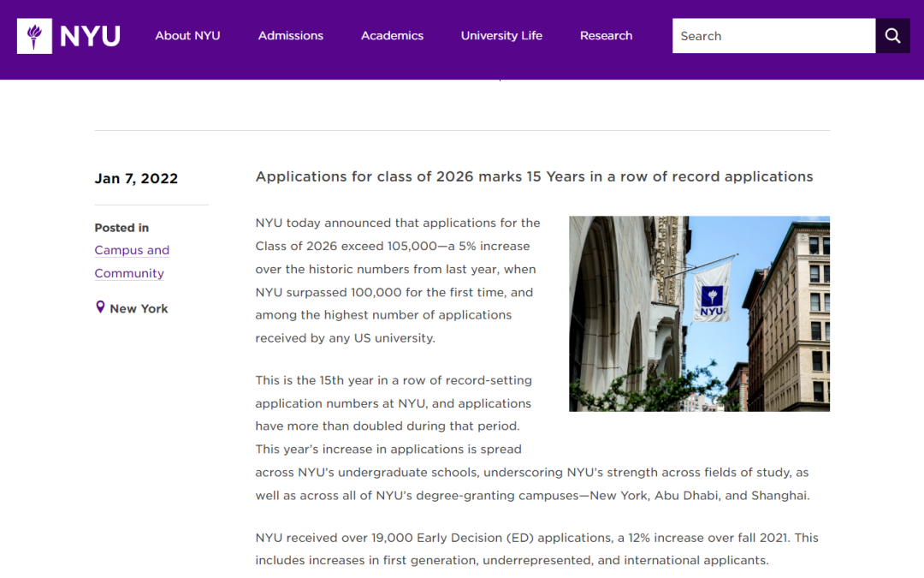Select University Life in the navigation
924x578 pixels.
(x=501, y=36)
